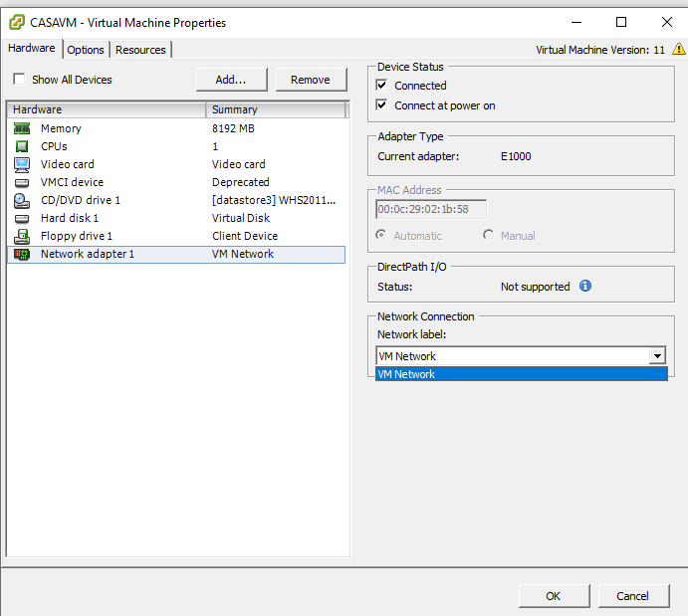Select the Manual MAC address radio
Image resolution: width=688 pixels, height=616 pixels.
488,235
